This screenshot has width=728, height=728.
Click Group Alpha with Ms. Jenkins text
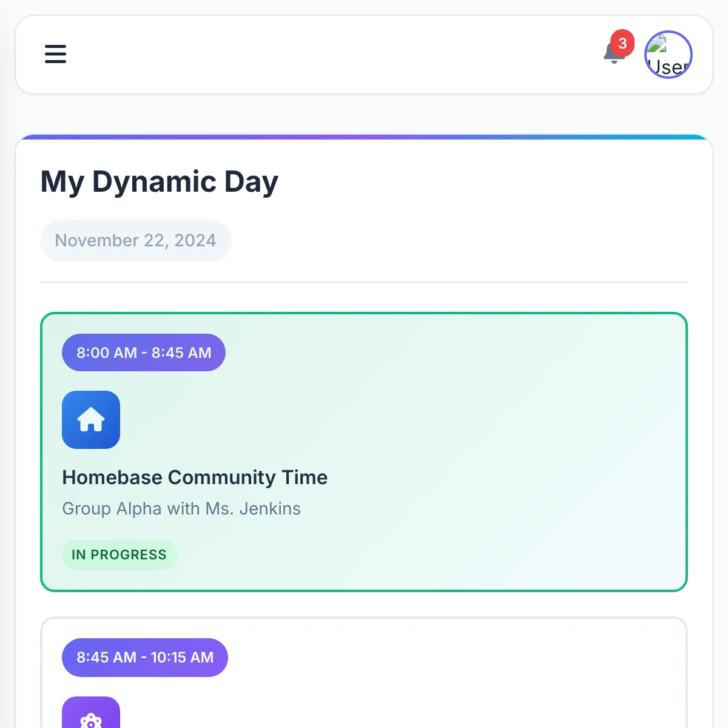click(181, 508)
